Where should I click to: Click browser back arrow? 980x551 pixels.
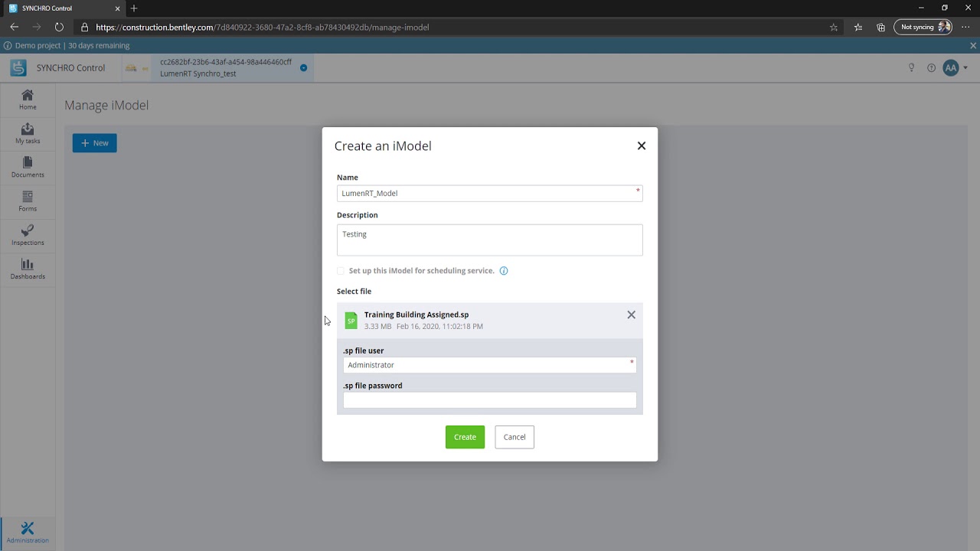coord(15,27)
